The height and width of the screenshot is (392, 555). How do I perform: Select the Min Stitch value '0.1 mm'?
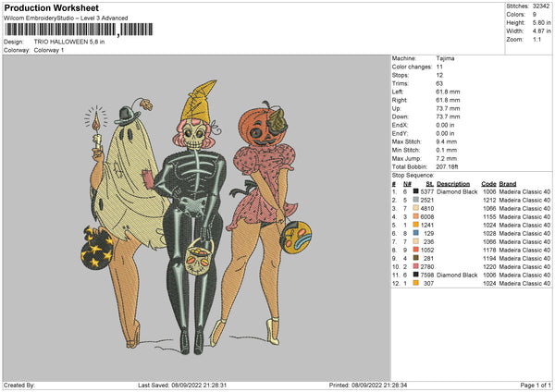pyautogui.click(x=446, y=150)
